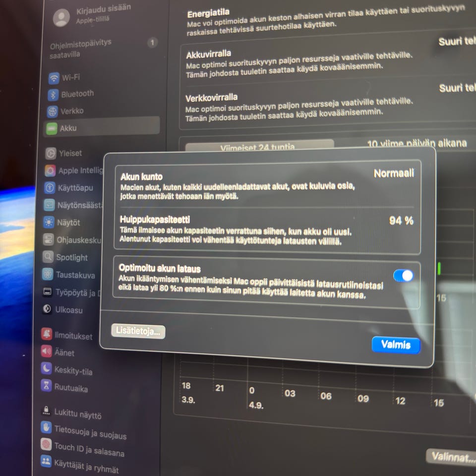Click chart hour label 21
This screenshot has width=476, height=476.
220,388
